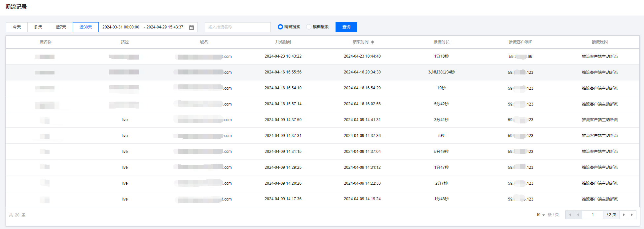Open the date range calendar picker icon
The image size is (644, 229).
(x=192, y=27)
